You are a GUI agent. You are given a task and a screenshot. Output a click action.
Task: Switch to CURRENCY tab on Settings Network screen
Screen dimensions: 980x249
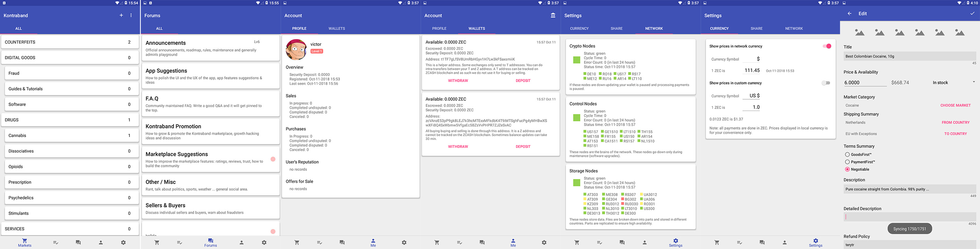579,28
